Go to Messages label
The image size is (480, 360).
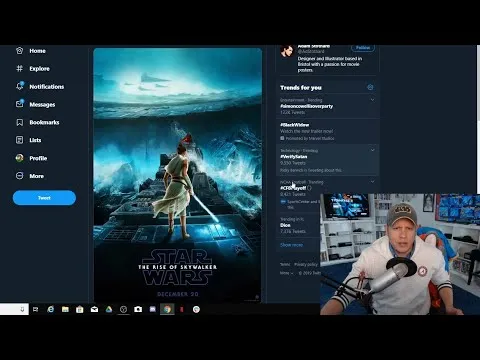(x=42, y=104)
